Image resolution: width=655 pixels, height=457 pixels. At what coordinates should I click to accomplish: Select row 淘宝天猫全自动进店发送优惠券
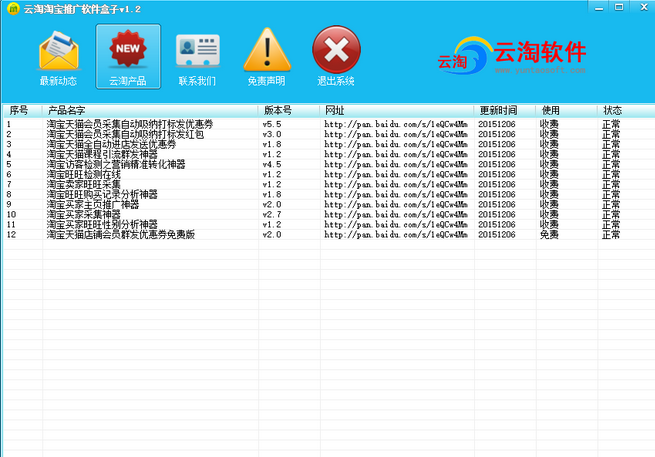329,144
